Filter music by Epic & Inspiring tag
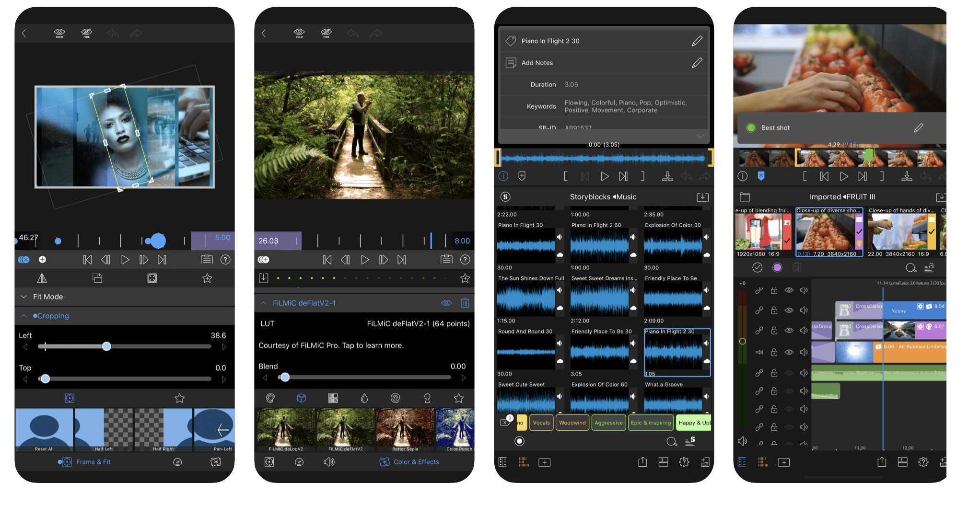Screen dimensions: 980x506 tap(651, 423)
